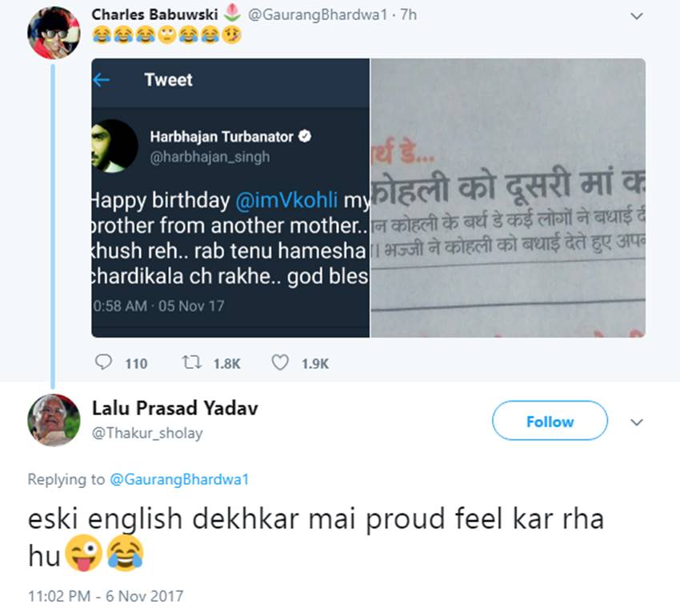Screen dimensions: 680x616
Task: Click Harbhajan Turbanator verified badge
Action: pos(306,136)
